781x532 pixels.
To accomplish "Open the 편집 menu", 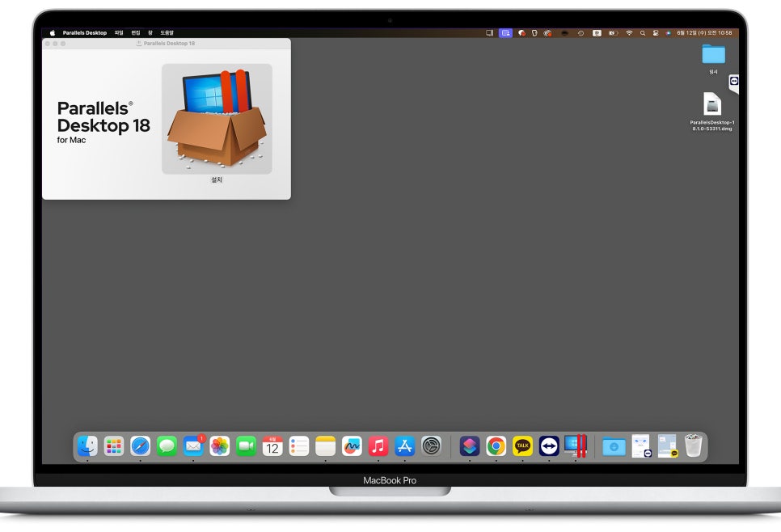I will tap(136, 33).
